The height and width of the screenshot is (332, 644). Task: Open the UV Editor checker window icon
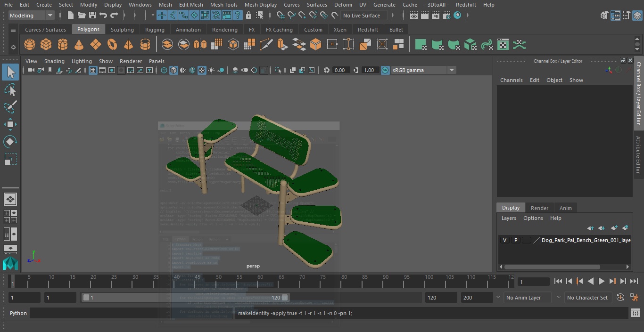click(x=503, y=45)
